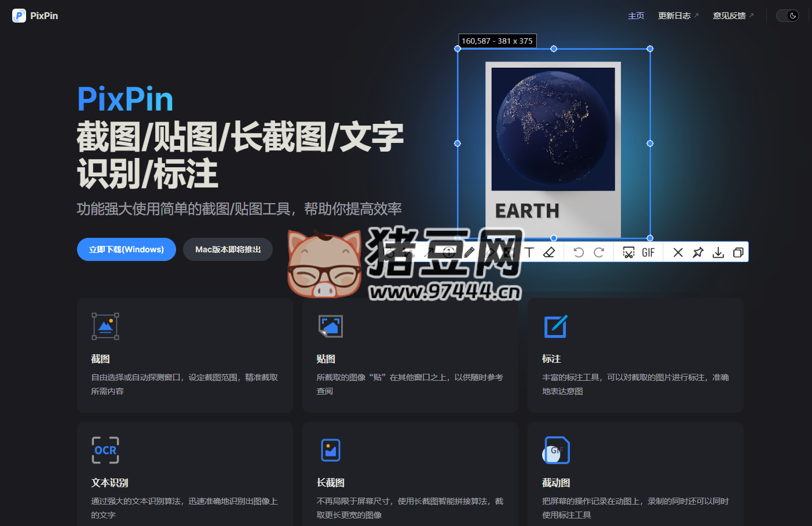Save screenshot with download icon
This screenshot has height=526, width=812.
718,252
